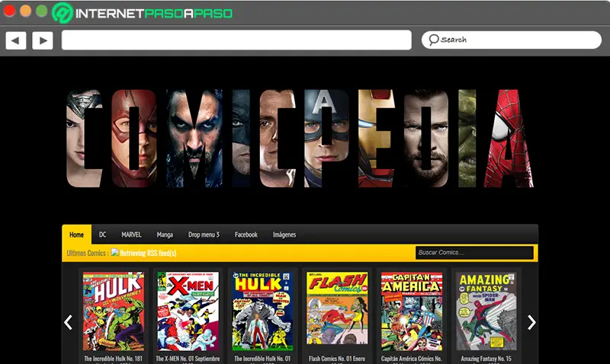Open the Home tab
610x364 pixels.
pyautogui.click(x=77, y=235)
